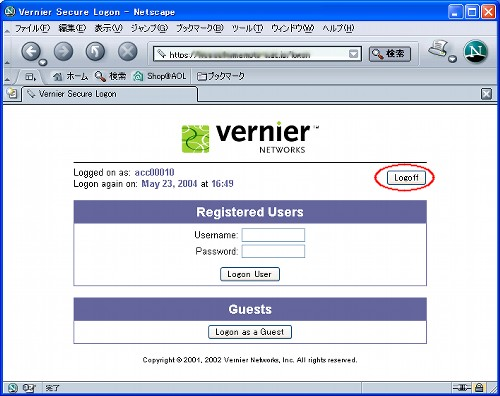Expand the Print button dropdown arrow
The image size is (500, 396).
(452, 59)
